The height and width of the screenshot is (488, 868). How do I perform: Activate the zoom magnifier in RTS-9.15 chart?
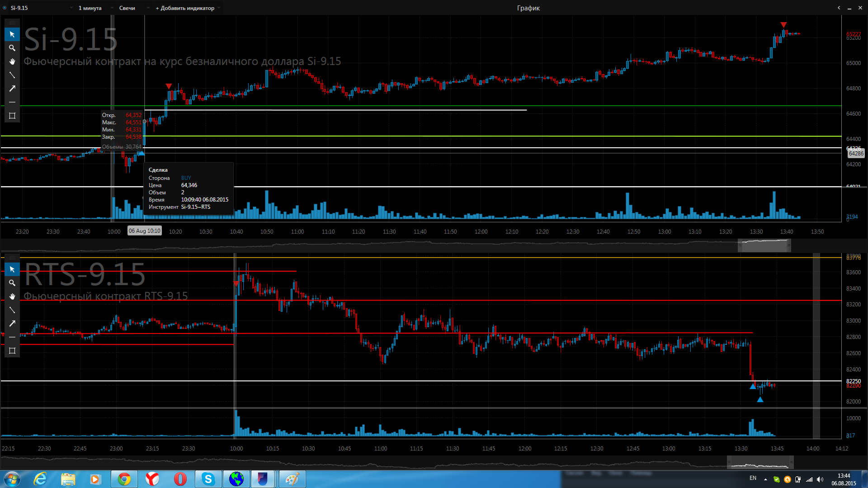point(12,283)
